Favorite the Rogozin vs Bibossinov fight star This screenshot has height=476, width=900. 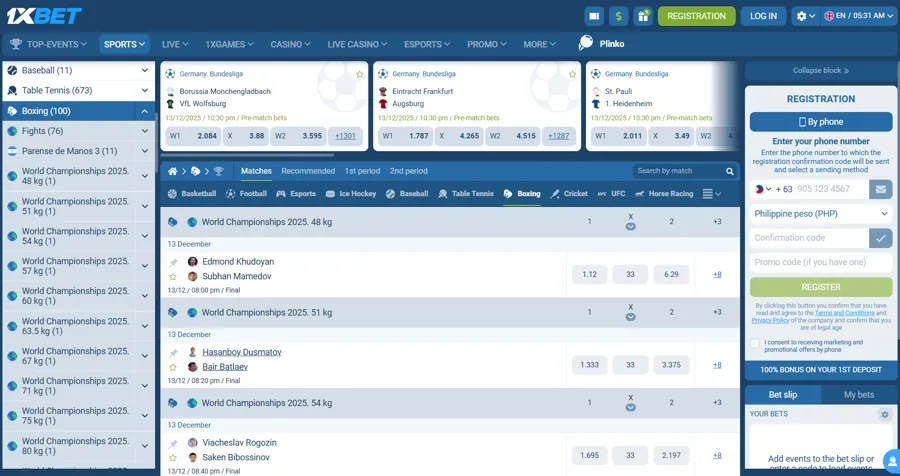(x=173, y=458)
